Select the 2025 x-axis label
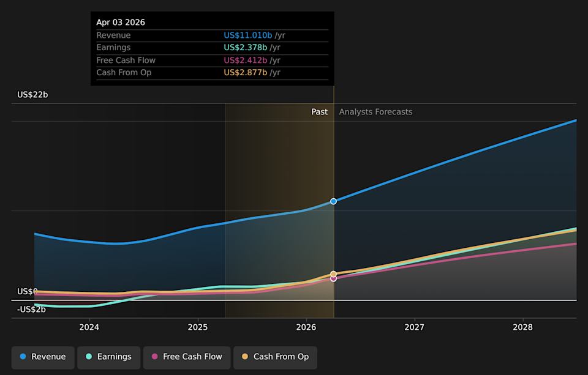This screenshot has height=375, width=588. (x=198, y=327)
